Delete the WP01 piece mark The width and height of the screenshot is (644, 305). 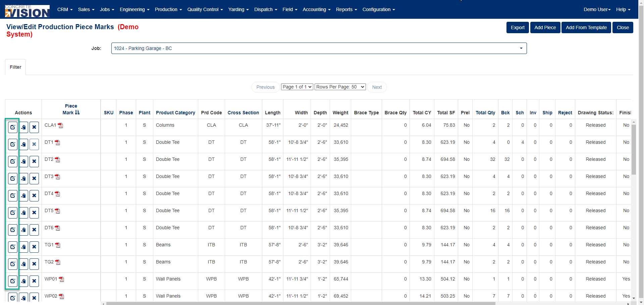click(34, 281)
